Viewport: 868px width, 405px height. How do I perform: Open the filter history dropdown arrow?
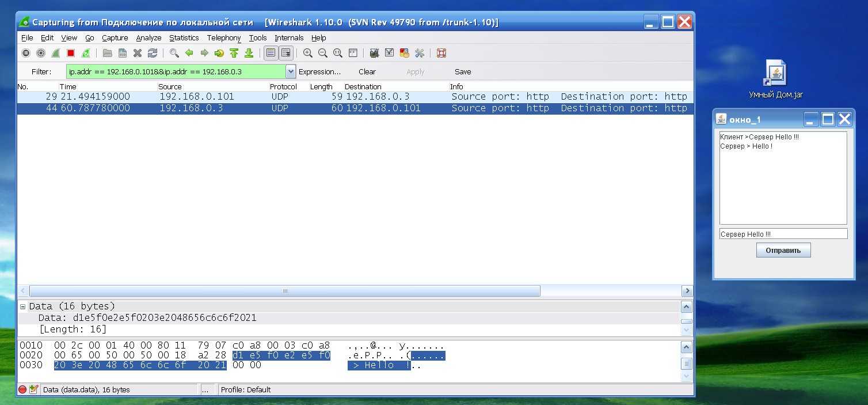coord(291,72)
